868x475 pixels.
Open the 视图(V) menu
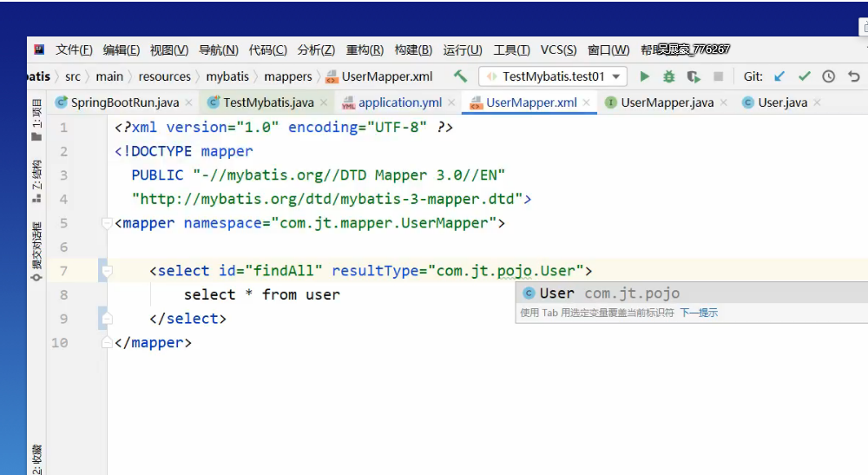(169, 49)
